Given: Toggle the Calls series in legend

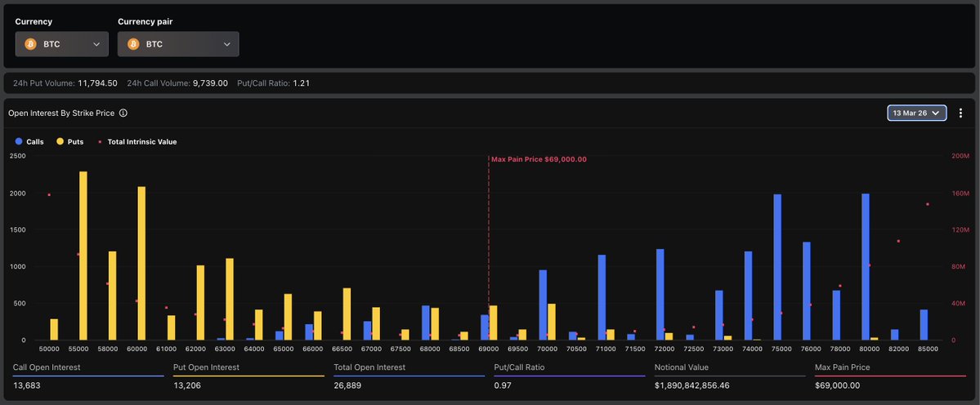Looking at the screenshot, I should [29, 142].
